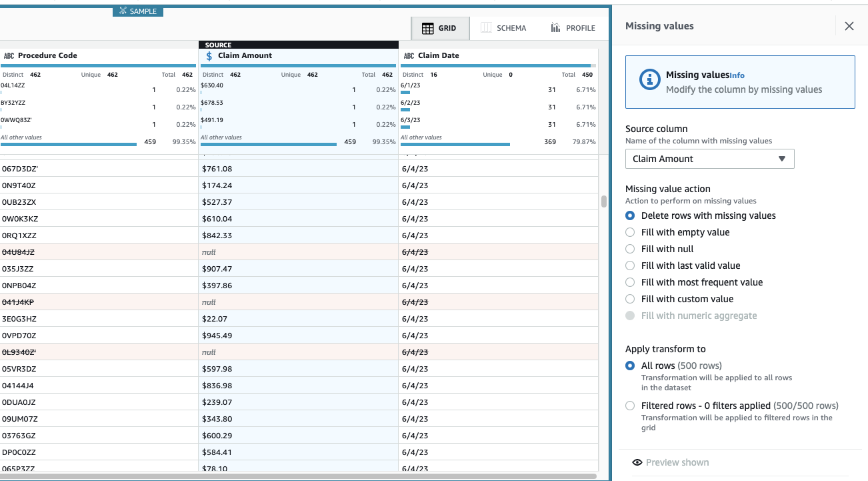The image size is (868, 481).
Task: Click the info circle icon in Missing values banner
Action: point(650,79)
